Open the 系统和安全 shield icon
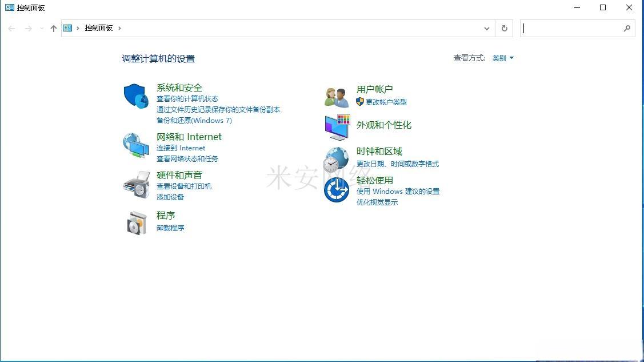The height and width of the screenshot is (362, 644). [136, 96]
